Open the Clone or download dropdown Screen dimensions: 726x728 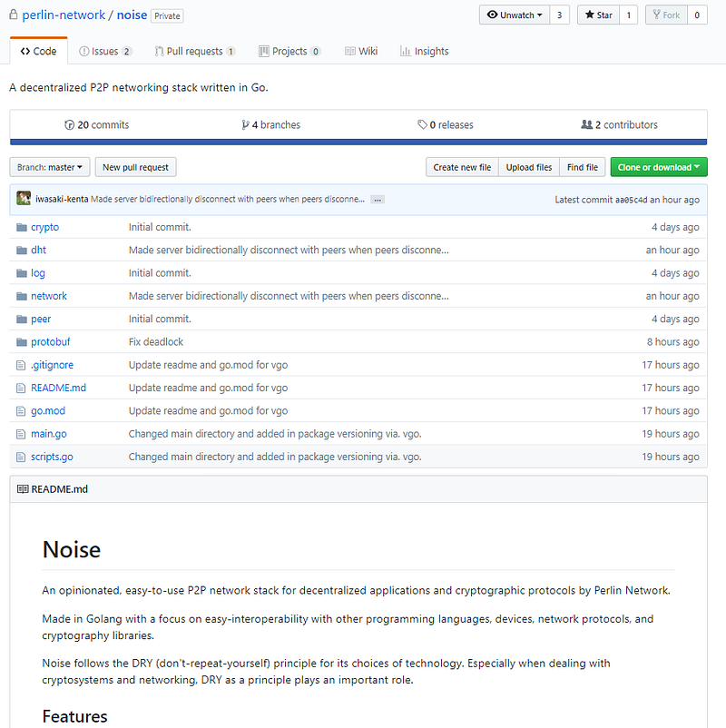coord(659,167)
